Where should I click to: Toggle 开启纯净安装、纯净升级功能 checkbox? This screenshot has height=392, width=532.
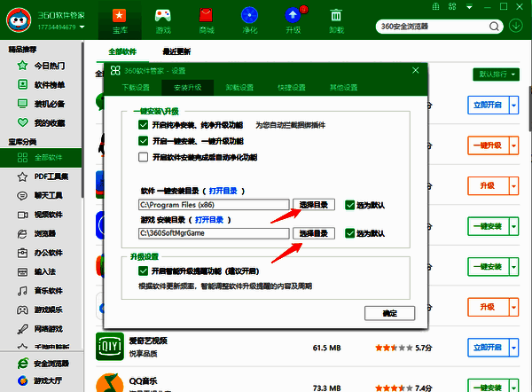(143, 125)
